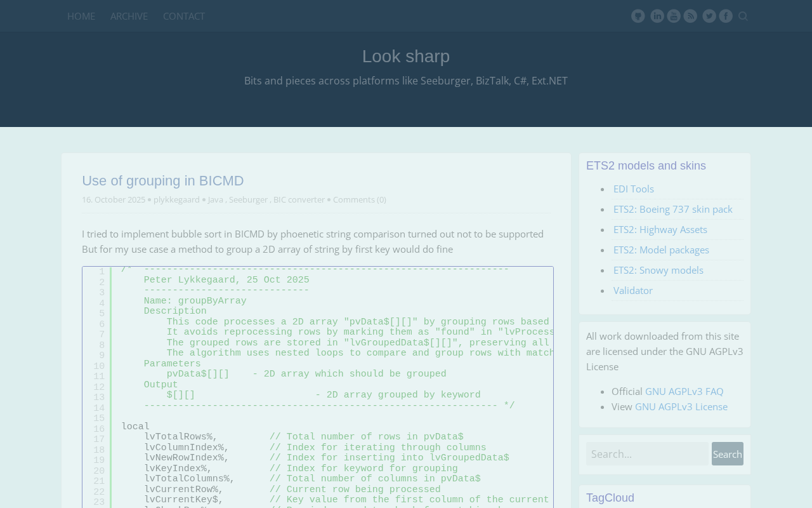Open the BIC converter category link
This screenshot has height=508, width=812.
299,199
